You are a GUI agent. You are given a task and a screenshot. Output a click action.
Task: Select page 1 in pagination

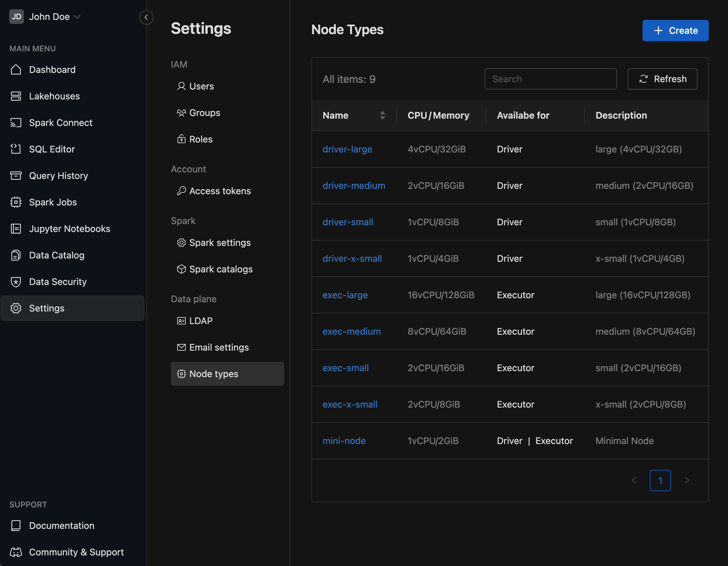(x=660, y=481)
